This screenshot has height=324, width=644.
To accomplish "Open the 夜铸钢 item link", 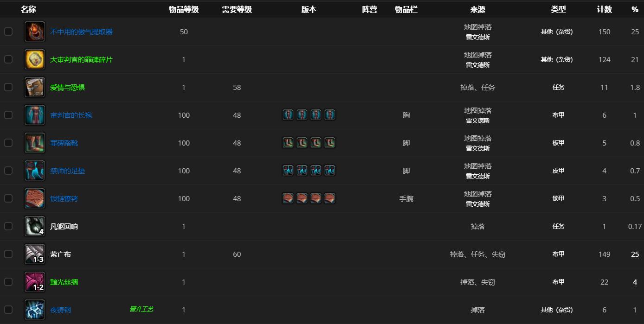I will (60, 310).
